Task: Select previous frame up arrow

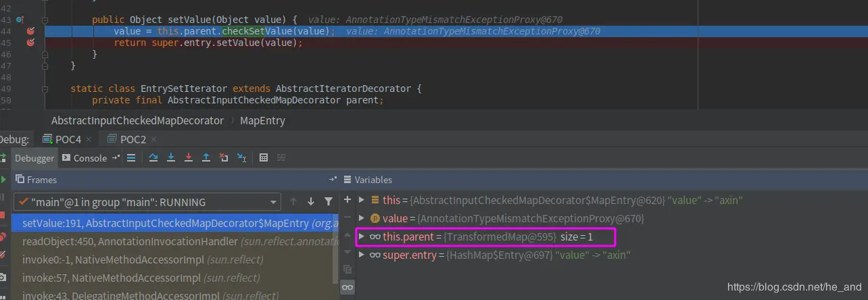Action: [293, 201]
